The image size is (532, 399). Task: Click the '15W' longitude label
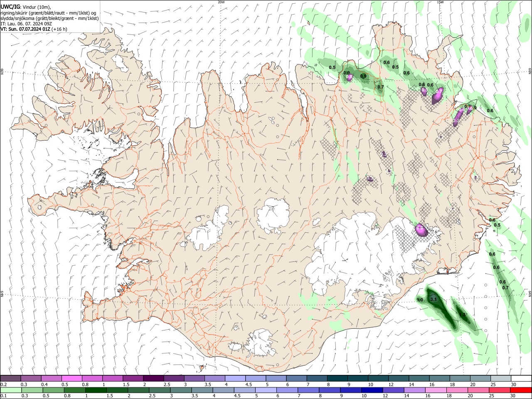point(440,2)
